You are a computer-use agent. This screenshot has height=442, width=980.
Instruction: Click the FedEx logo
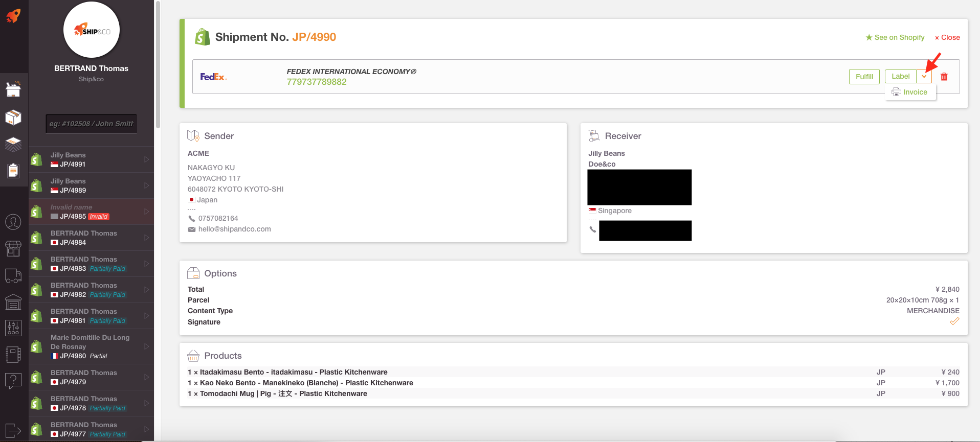click(213, 77)
